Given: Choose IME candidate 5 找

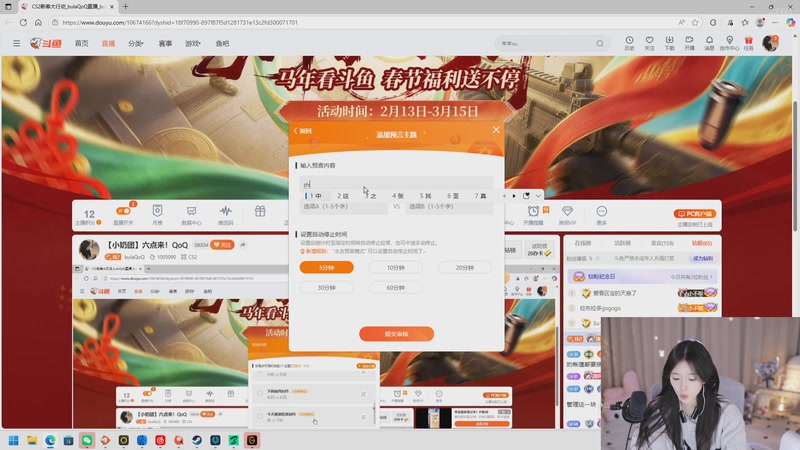Looking at the screenshot, I should click(426, 196).
